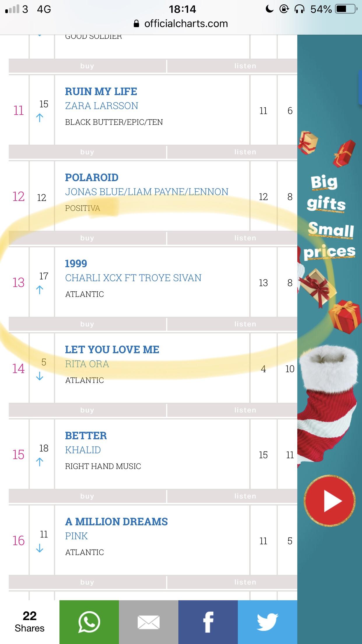Open the listen options for A Million Dreams
362x644 pixels.
(245, 582)
